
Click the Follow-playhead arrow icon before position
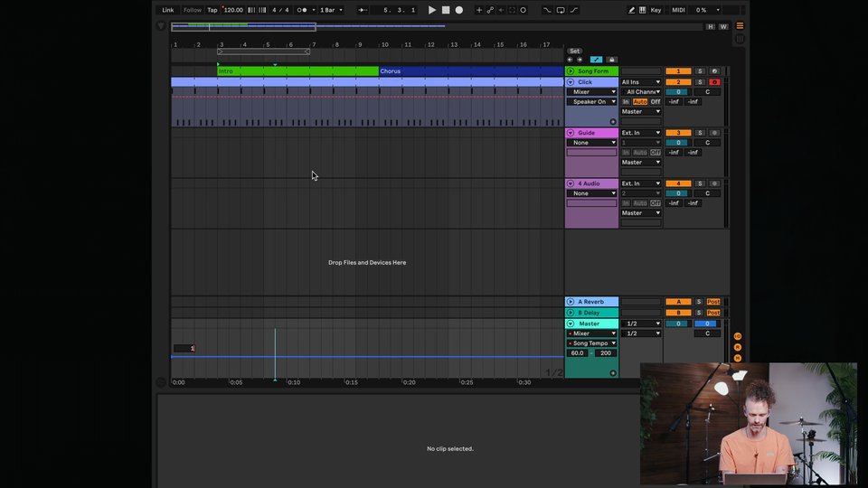tap(362, 10)
